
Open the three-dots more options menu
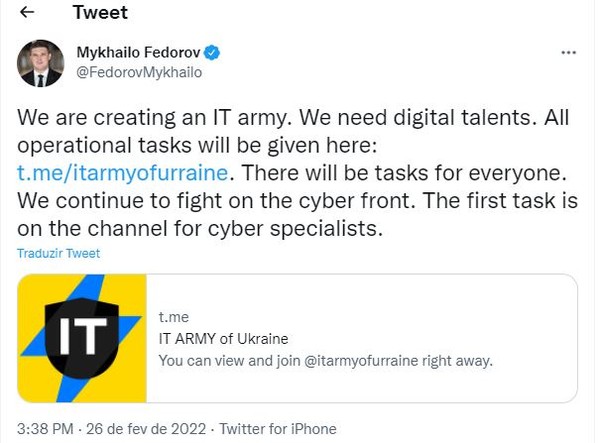click(568, 53)
